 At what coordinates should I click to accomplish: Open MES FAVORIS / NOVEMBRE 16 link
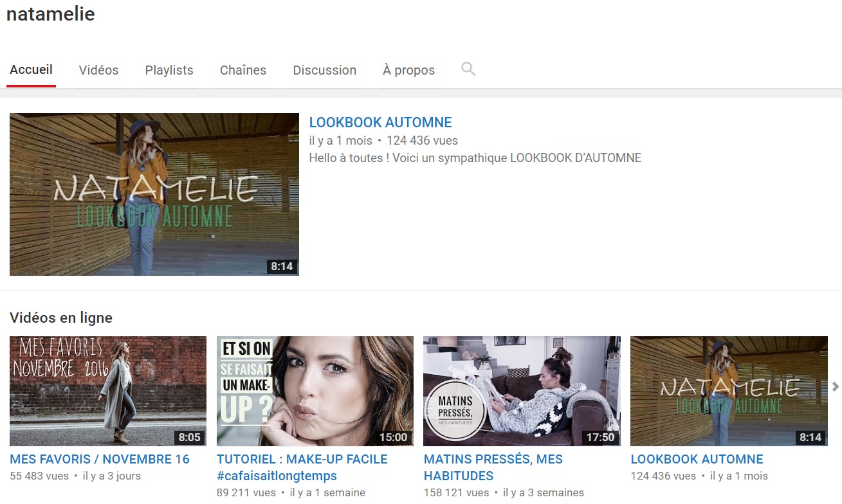pyautogui.click(x=100, y=459)
